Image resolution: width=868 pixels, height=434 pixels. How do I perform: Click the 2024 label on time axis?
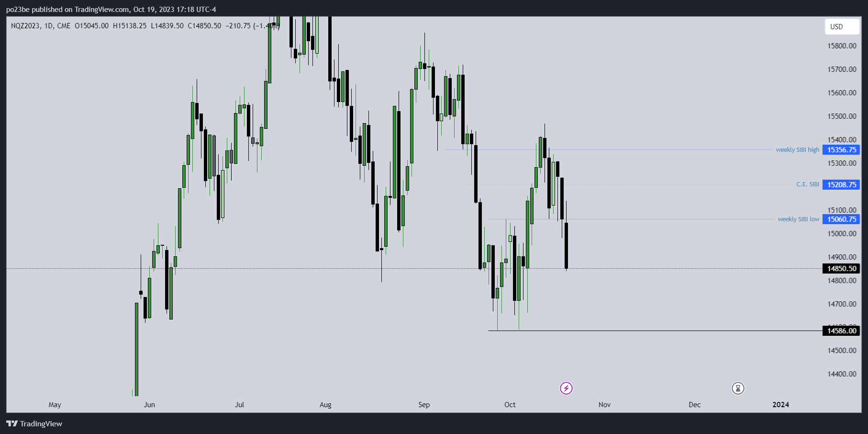click(780, 405)
